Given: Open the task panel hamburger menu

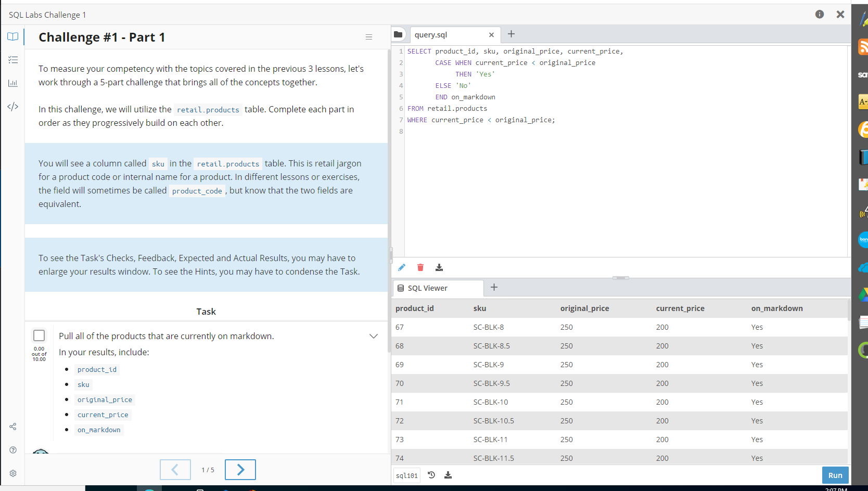Looking at the screenshot, I should [x=369, y=36].
